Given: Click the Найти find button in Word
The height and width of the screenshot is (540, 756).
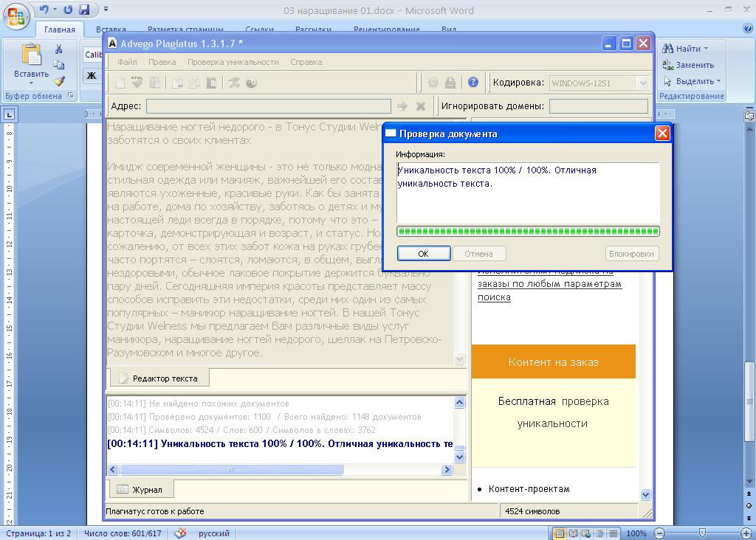Looking at the screenshot, I should pyautogui.click(x=685, y=49).
